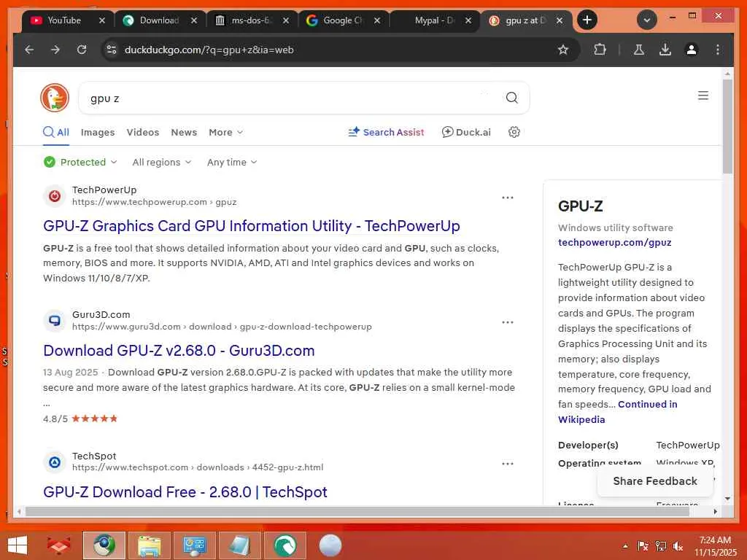
Task: Click the TechSpot site favicon
Action: [55, 462]
